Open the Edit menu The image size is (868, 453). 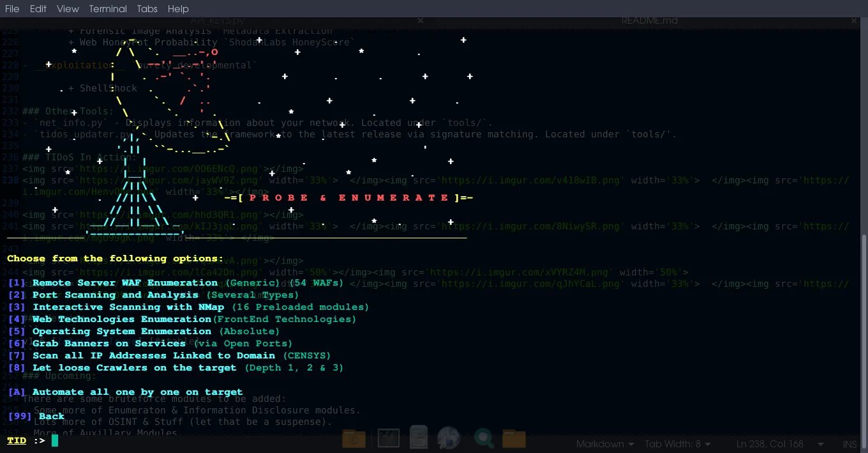[x=38, y=9]
